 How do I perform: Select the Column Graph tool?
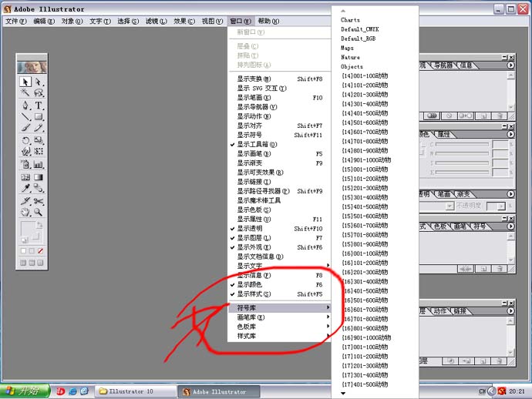click(x=39, y=164)
